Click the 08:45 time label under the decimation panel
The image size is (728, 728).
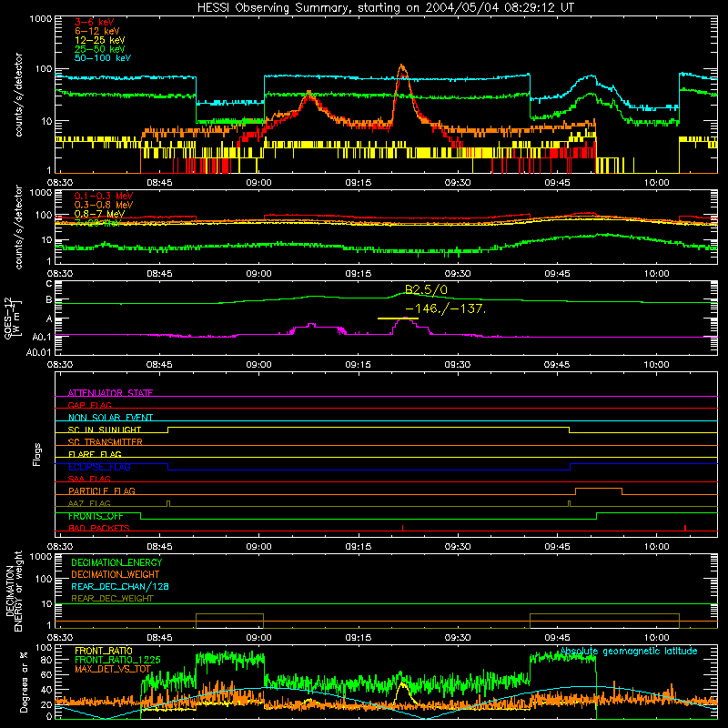click(159, 638)
